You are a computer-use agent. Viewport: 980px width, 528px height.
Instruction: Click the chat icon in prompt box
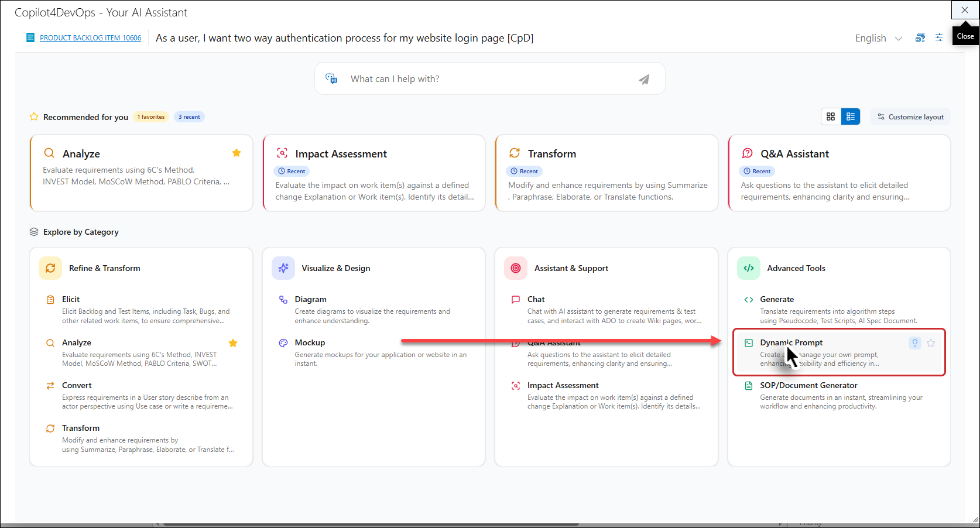(331, 79)
